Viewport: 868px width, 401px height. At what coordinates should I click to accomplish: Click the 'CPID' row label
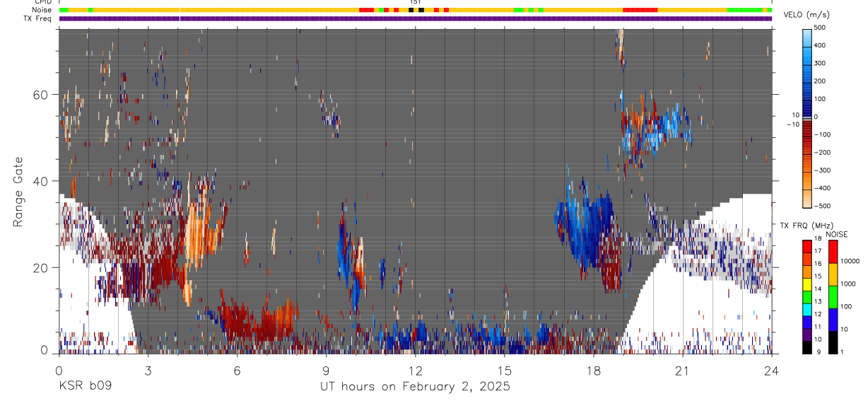[x=42, y=2]
